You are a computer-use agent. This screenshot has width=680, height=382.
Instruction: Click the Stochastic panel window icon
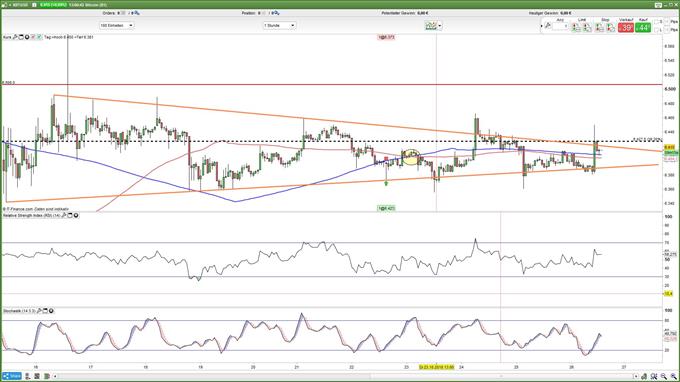click(45, 311)
